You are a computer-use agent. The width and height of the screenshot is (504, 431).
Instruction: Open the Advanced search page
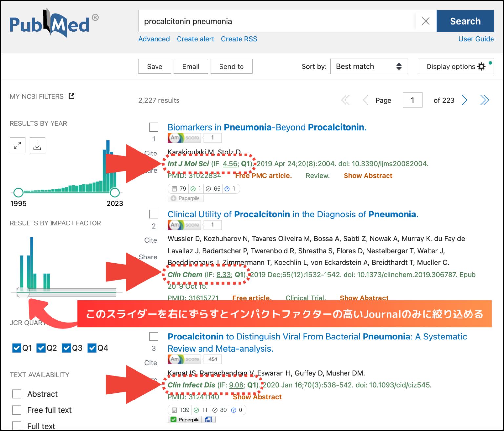point(154,39)
